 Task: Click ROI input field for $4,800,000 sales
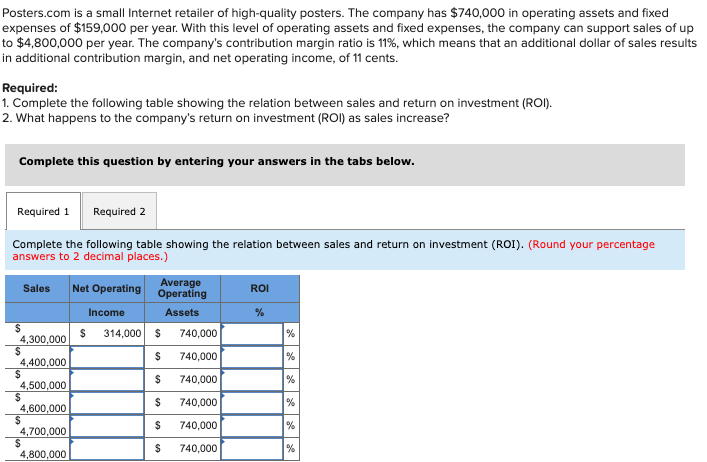(252, 449)
